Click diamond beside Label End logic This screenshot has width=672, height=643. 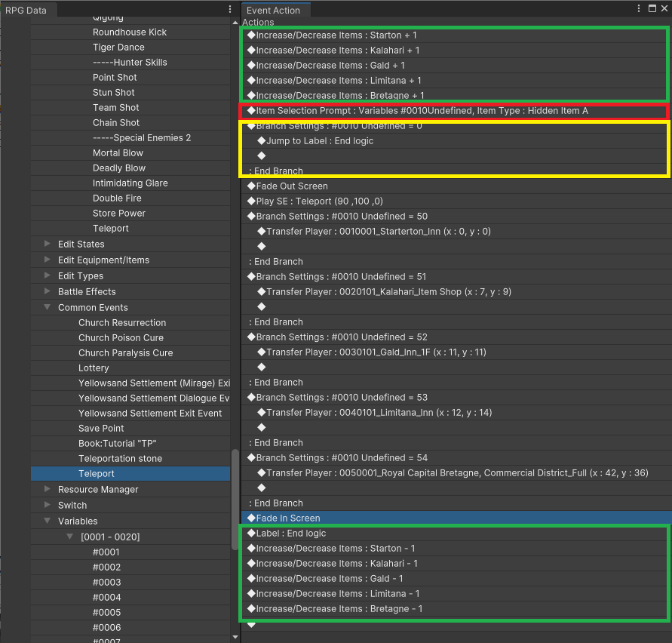pyautogui.click(x=252, y=533)
